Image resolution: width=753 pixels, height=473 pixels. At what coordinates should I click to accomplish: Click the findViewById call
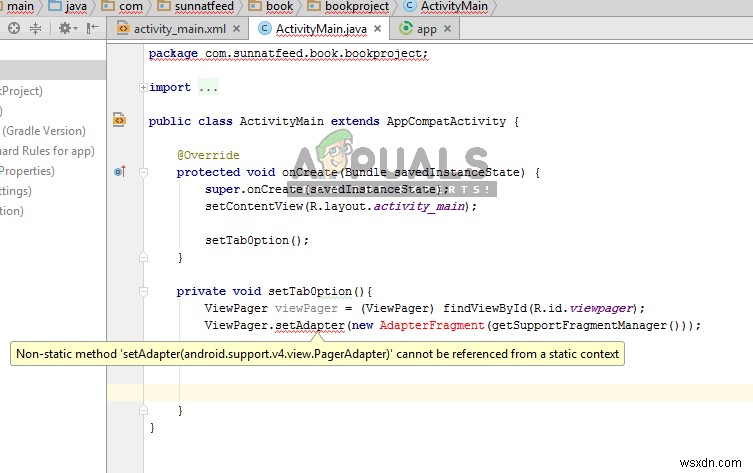[485, 308]
